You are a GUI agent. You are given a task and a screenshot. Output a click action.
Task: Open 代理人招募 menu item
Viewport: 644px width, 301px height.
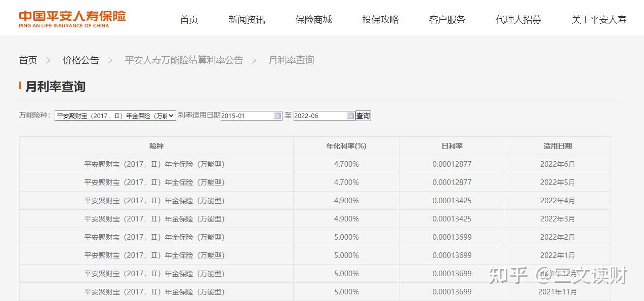tap(518, 20)
